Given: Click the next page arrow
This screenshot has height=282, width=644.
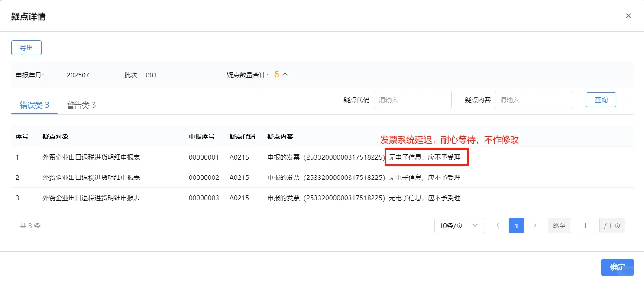Looking at the screenshot, I should coord(535,225).
